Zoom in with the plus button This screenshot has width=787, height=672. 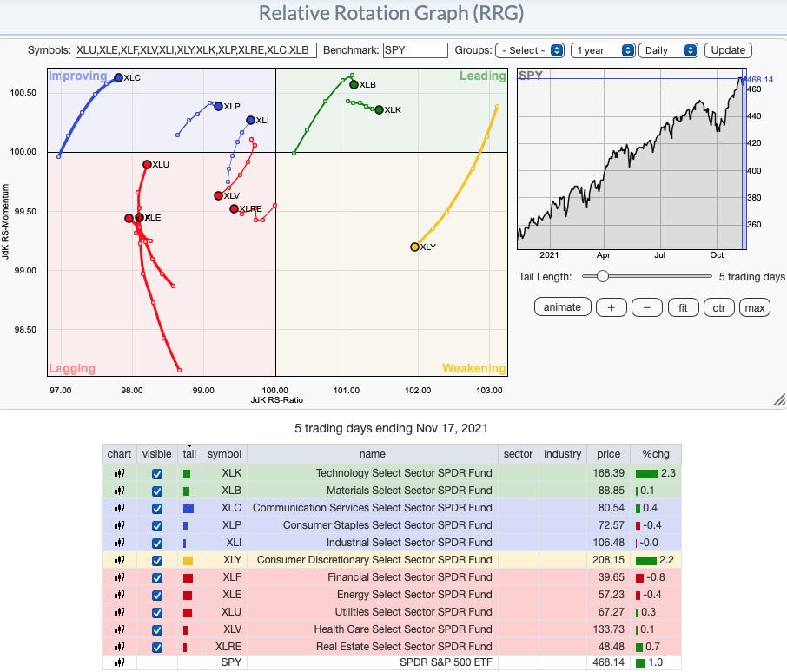(611, 307)
